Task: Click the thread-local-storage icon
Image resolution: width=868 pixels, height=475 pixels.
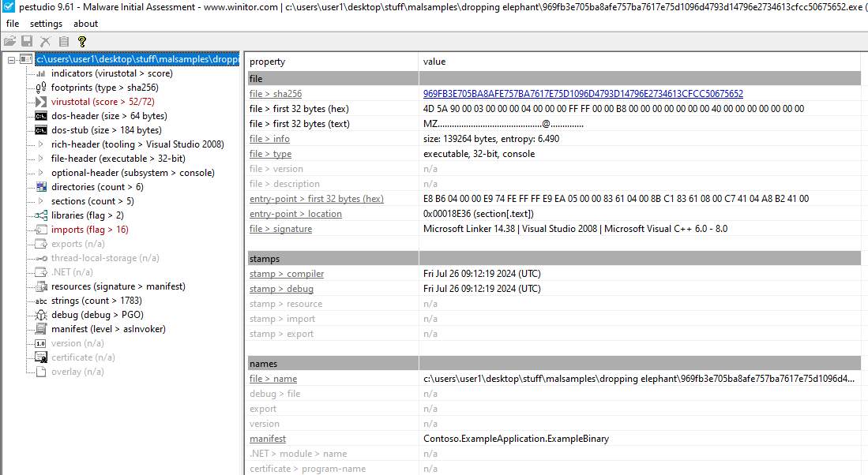Action: coord(41,258)
